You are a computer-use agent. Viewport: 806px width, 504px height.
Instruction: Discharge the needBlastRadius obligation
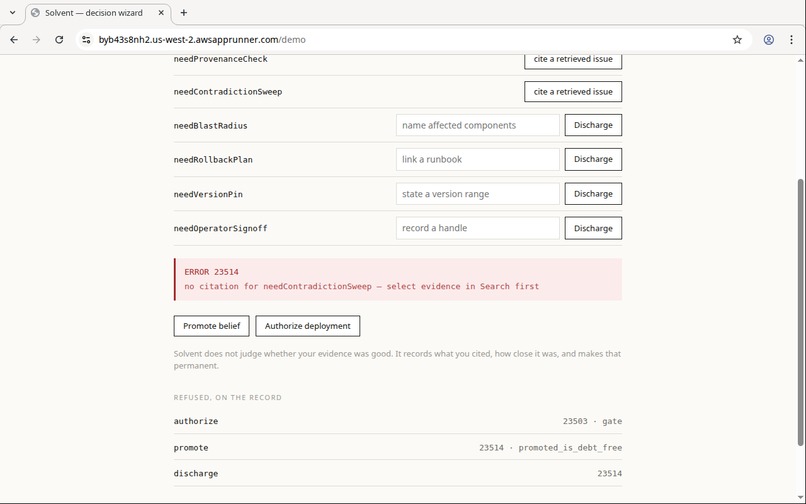(593, 125)
